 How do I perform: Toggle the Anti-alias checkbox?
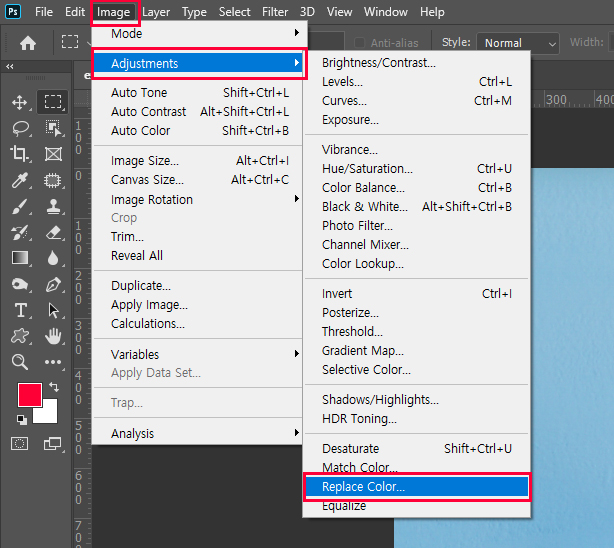tap(359, 42)
